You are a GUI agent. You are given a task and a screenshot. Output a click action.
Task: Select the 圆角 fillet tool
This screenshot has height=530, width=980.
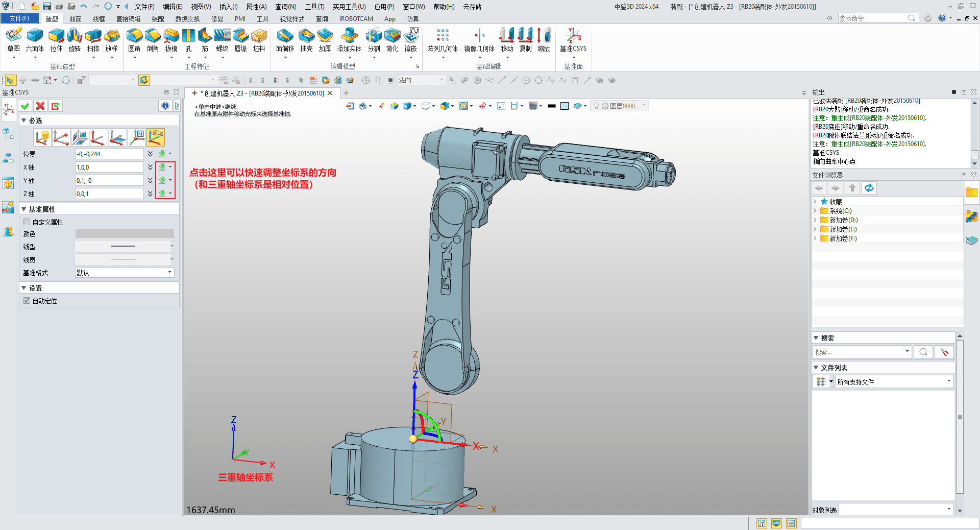click(134, 40)
